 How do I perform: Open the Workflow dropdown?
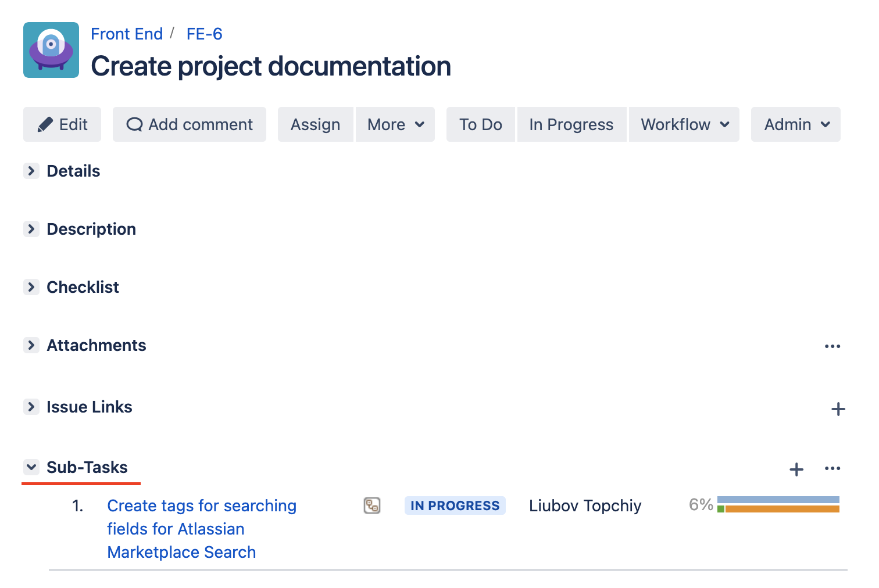pos(684,124)
